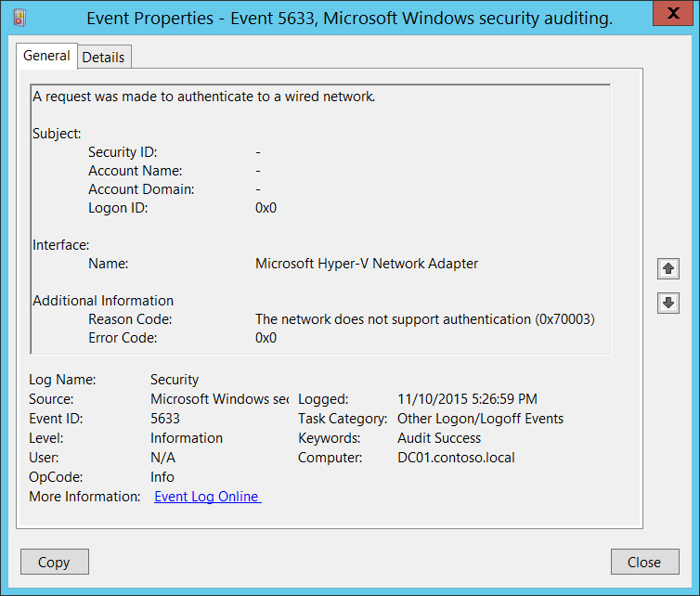The height and width of the screenshot is (596, 700).
Task: Click the wired network request description text
Action: point(204,97)
